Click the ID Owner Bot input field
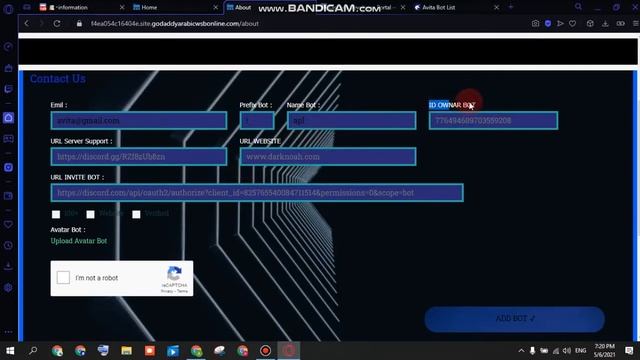This screenshot has width=640, height=360. 493,121
